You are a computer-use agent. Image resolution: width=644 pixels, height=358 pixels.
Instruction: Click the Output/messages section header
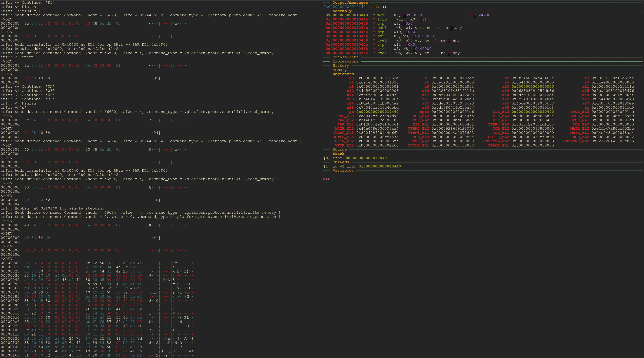pos(350,3)
